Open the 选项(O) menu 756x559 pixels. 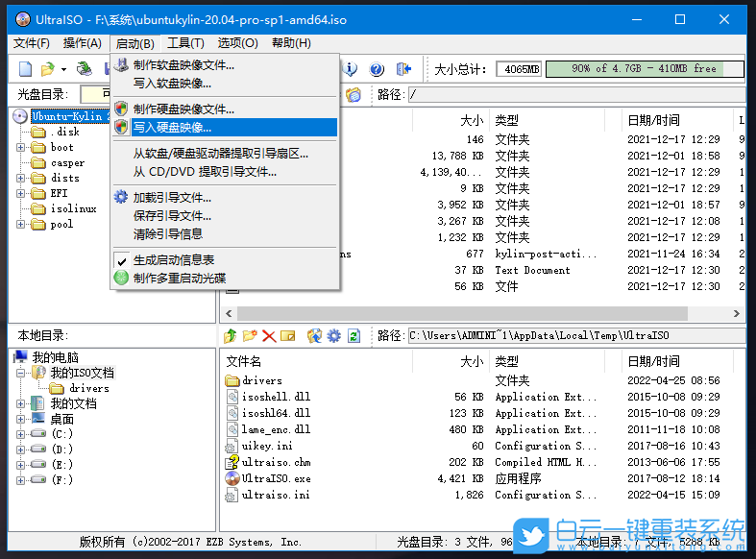pos(237,43)
